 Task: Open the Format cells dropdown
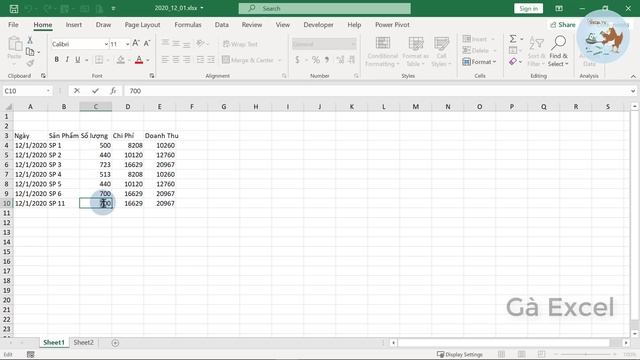pyautogui.click(x=479, y=62)
